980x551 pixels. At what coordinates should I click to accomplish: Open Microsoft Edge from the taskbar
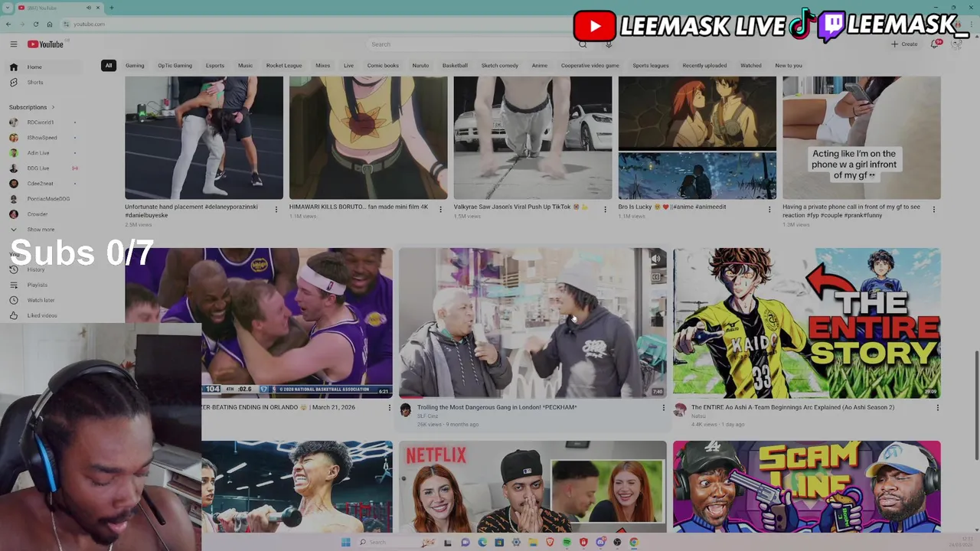point(482,543)
